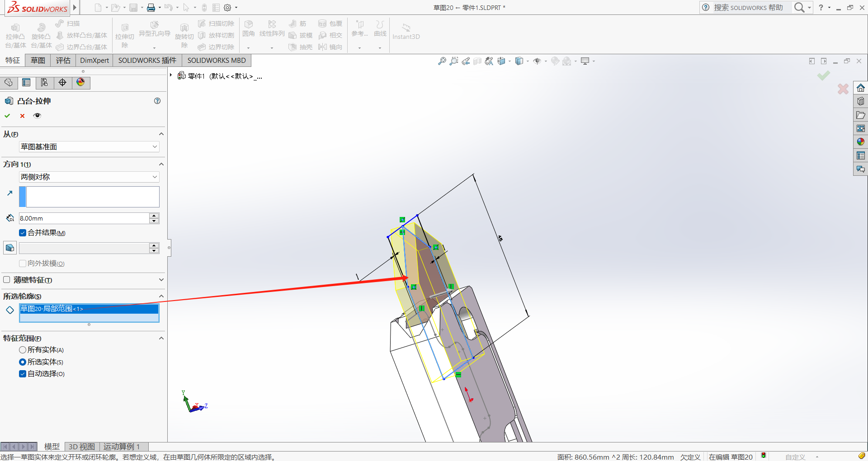Open the SOLIDWORKS Resources home icon in task pane

click(860, 88)
